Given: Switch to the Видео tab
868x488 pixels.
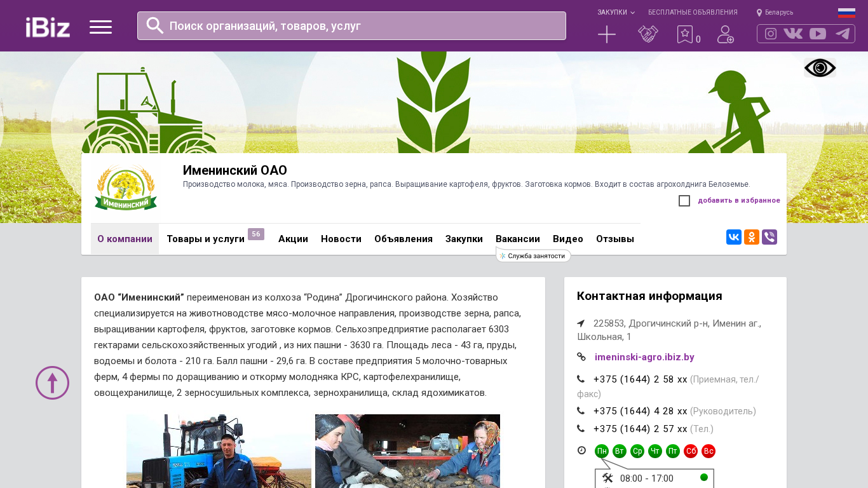Looking at the screenshot, I should click(568, 239).
